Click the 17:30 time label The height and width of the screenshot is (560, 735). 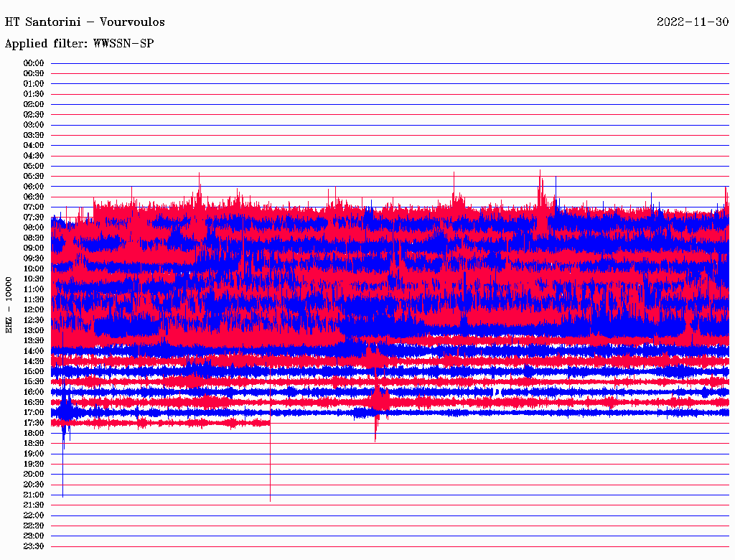pyautogui.click(x=34, y=423)
